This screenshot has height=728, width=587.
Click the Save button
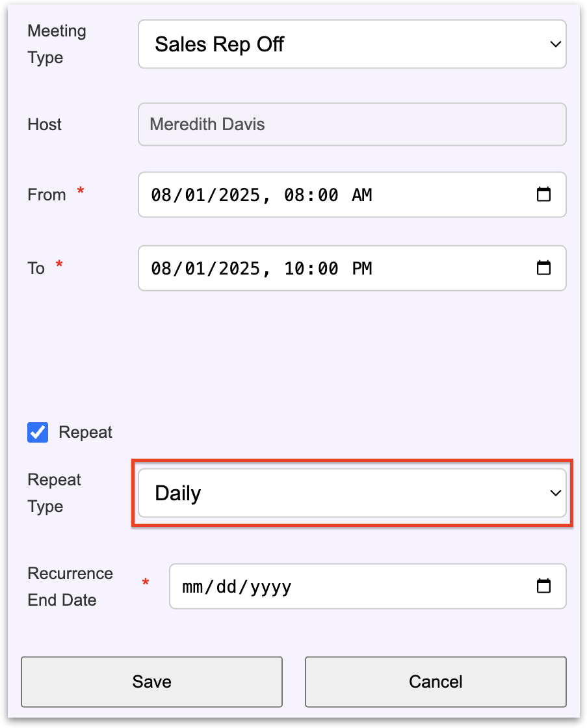(151, 681)
